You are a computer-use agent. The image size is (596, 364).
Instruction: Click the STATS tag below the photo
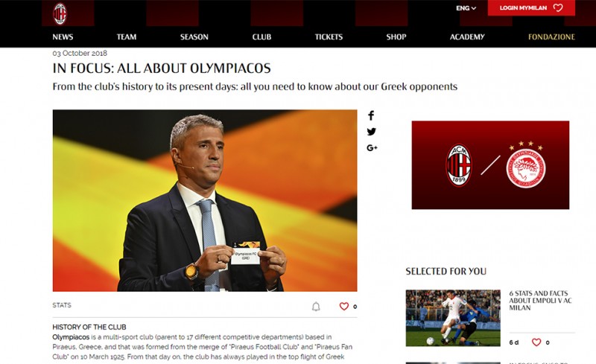(62, 305)
